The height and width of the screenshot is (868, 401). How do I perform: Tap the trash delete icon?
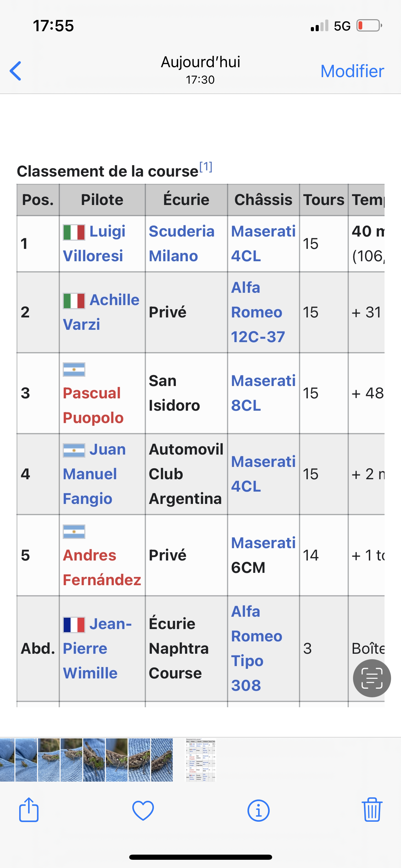click(x=372, y=810)
